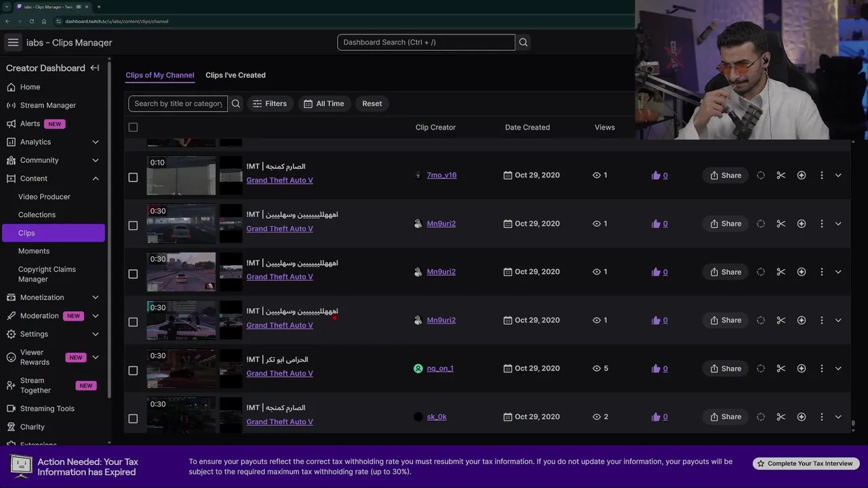This screenshot has width=868, height=488.
Task: Reload the page with browser refresh button
Action: [x=31, y=21]
